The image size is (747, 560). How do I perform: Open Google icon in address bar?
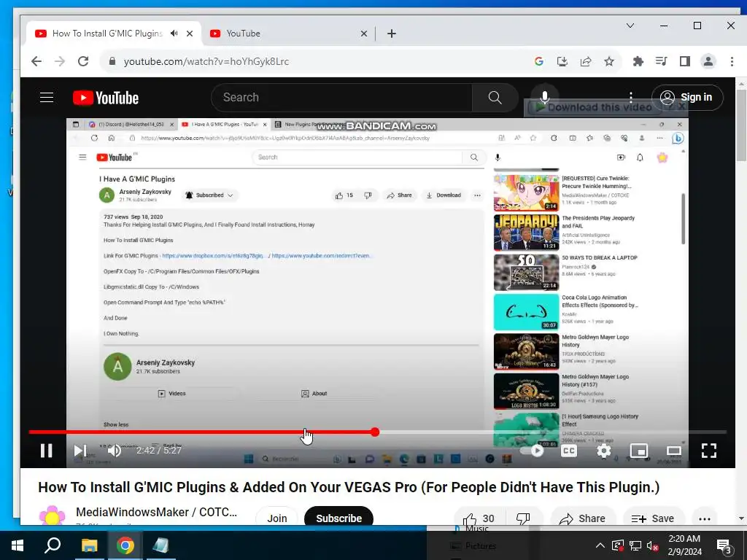539,61
